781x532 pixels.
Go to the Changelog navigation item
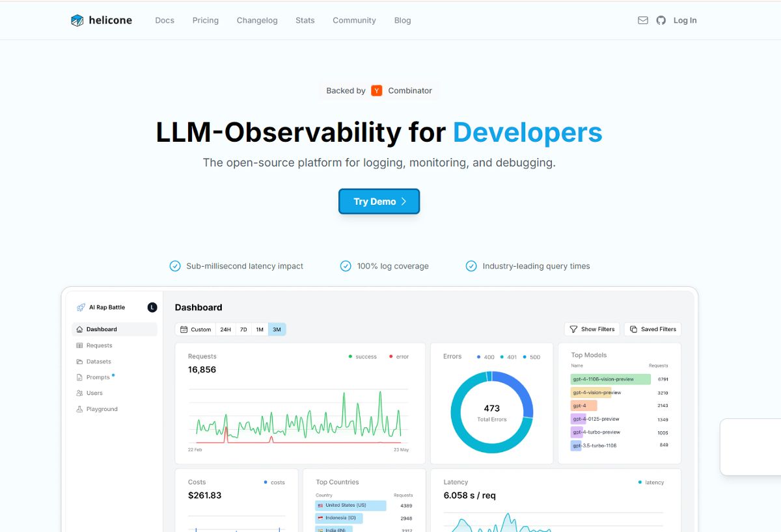click(x=257, y=20)
